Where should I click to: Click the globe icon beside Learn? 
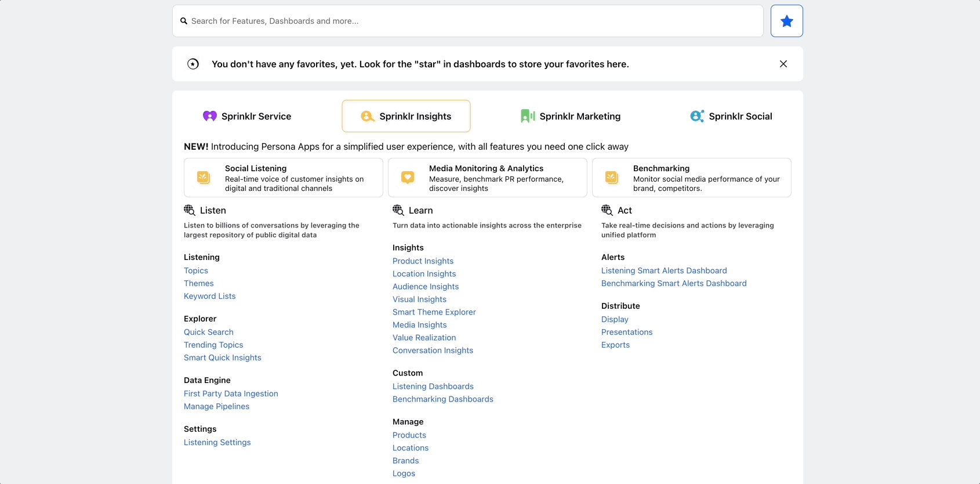[398, 210]
